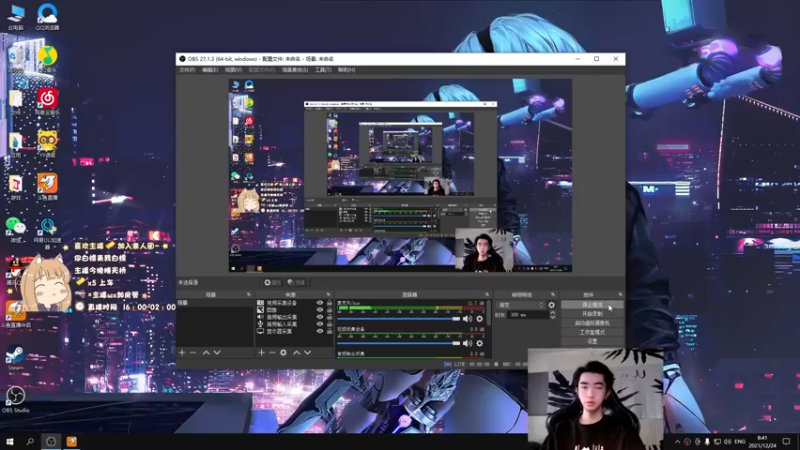Open OBS Studio desktop shortcut
This screenshot has width=800, height=450.
[15, 399]
